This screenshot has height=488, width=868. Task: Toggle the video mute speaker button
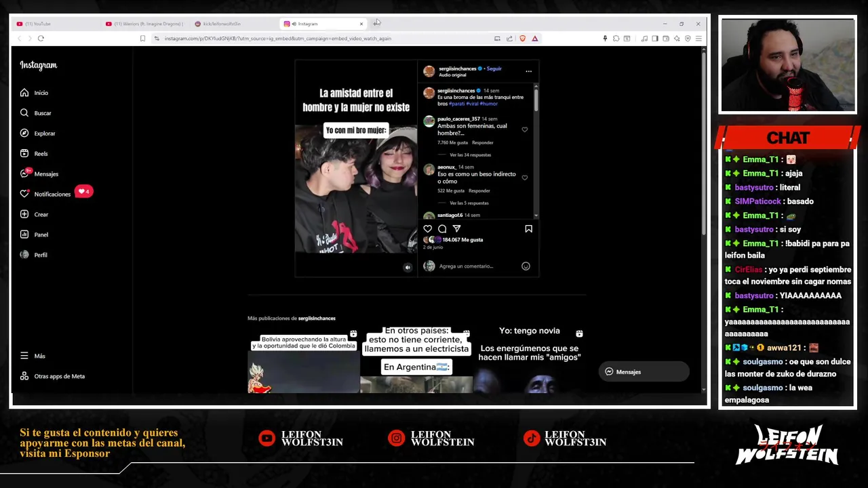point(408,267)
